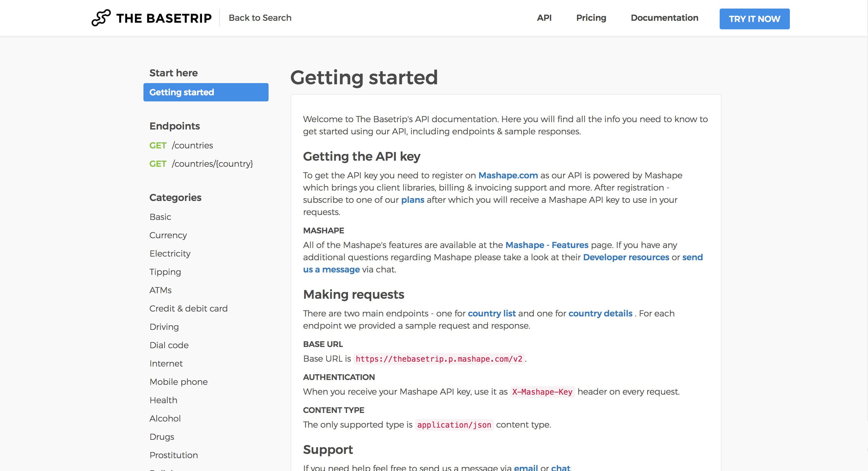Visit the Developer resources link
868x471 pixels.
point(626,257)
